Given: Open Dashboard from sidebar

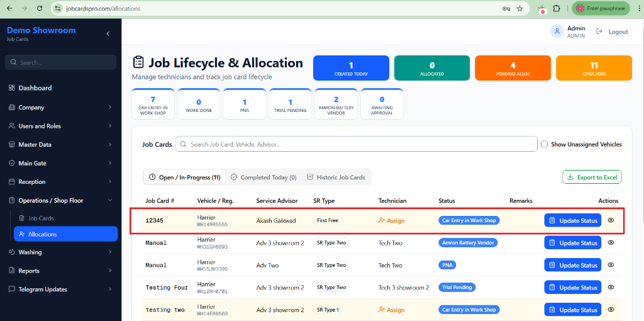Looking at the screenshot, I should (x=35, y=88).
